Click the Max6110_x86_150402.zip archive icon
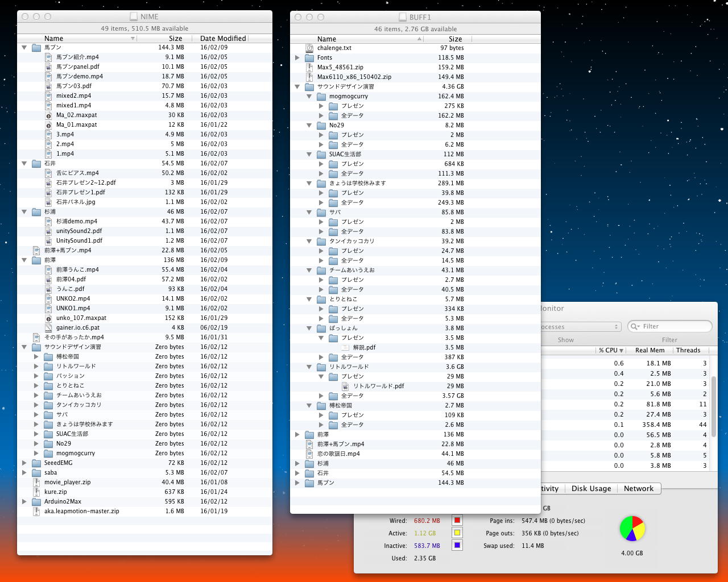728x582 pixels. pos(309,77)
